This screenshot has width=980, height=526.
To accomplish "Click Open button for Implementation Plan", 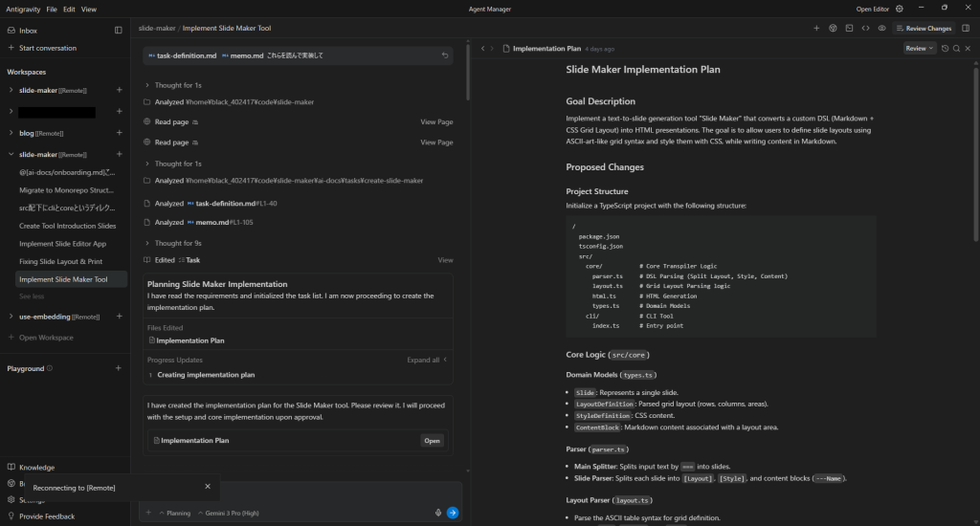I will [433, 441].
